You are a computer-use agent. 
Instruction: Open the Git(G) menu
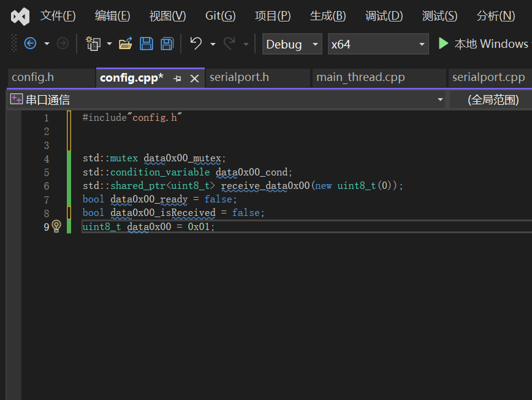(x=220, y=16)
